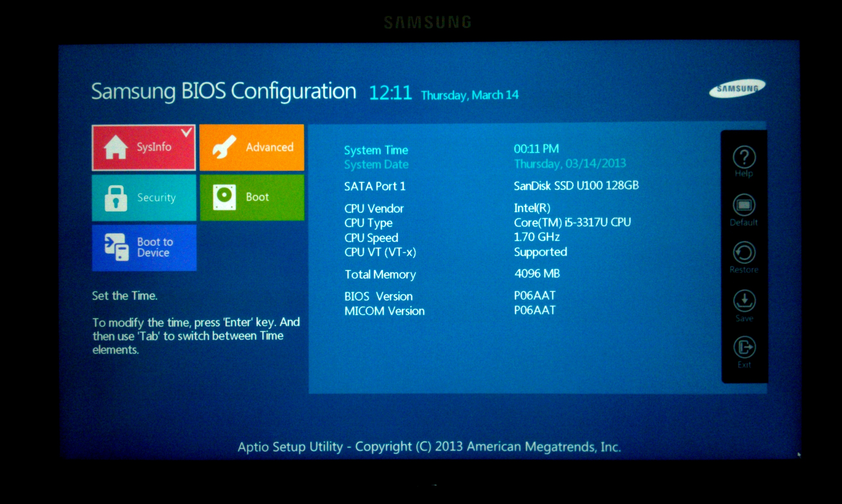The height and width of the screenshot is (504, 842).
Task: Click the Total Memory 4096 MB value
Action: pyautogui.click(x=537, y=273)
